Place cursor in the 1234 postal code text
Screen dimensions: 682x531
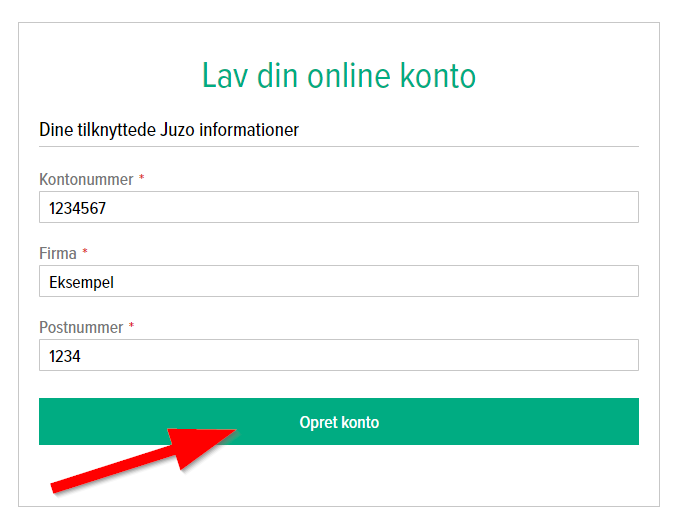coord(64,356)
